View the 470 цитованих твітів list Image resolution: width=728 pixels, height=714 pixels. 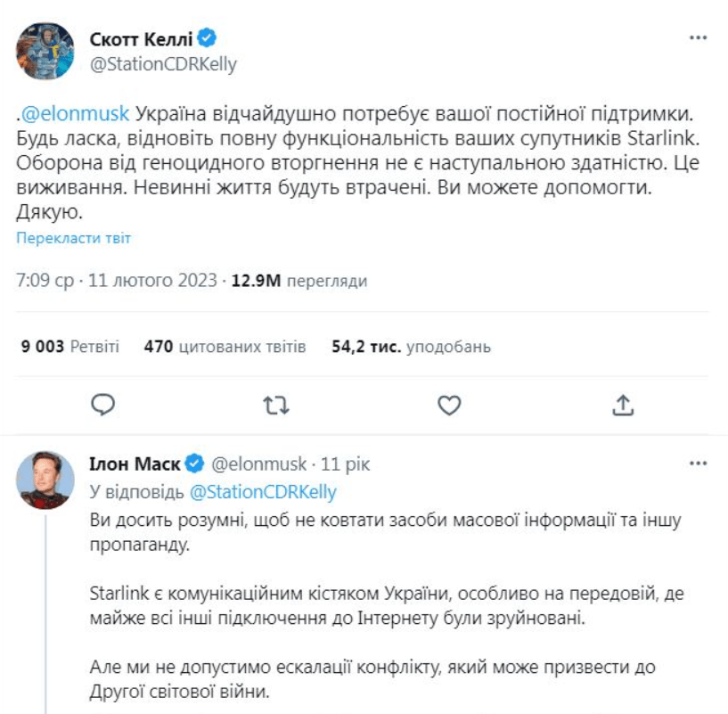point(225,346)
